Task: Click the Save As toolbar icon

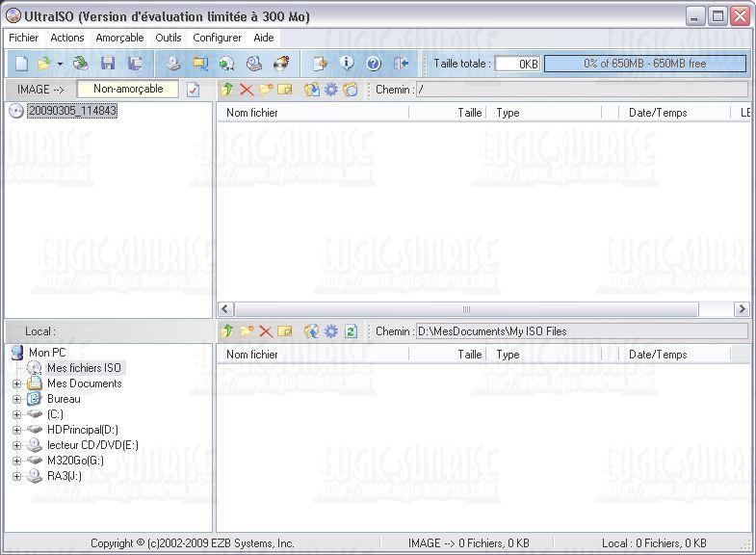Action: coord(135,64)
